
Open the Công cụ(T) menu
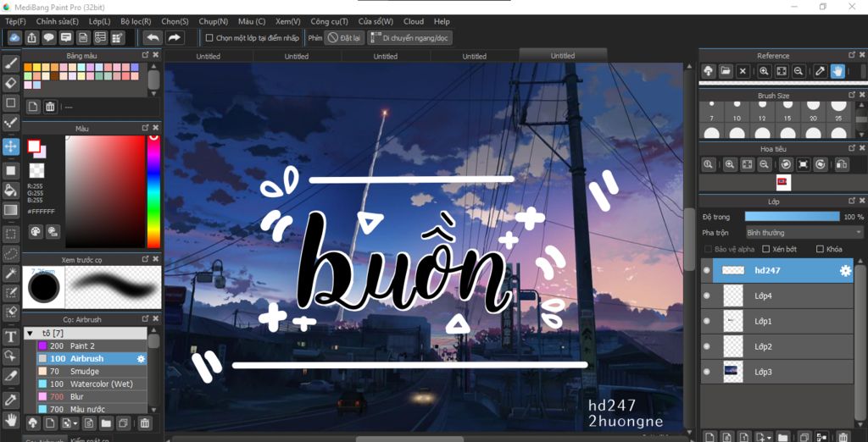tap(330, 21)
